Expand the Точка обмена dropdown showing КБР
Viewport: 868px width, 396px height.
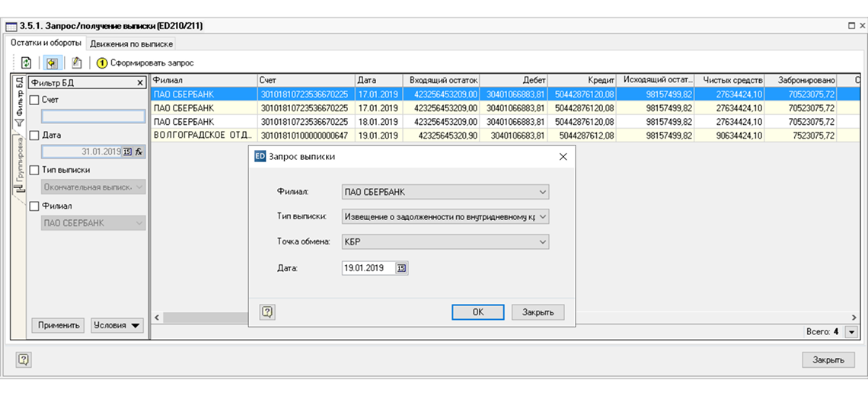[x=542, y=242]
